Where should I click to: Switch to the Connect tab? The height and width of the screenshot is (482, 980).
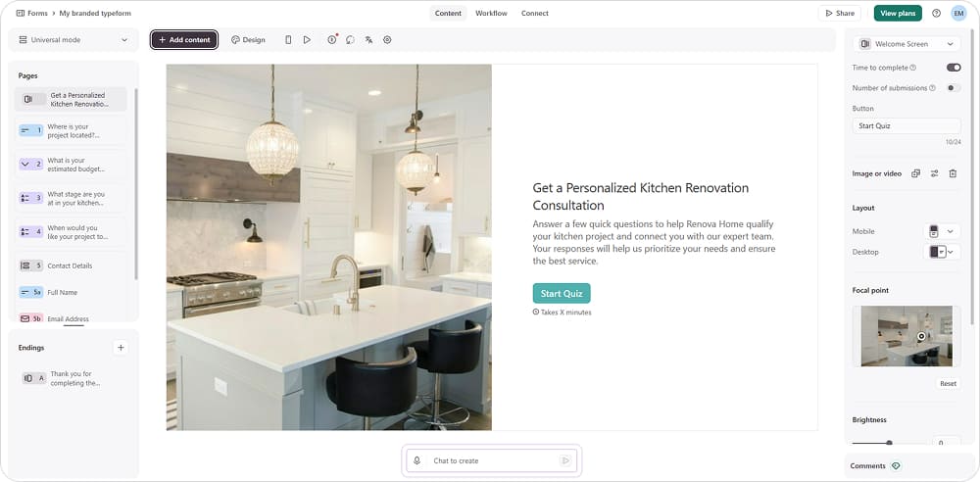[535, 13]
